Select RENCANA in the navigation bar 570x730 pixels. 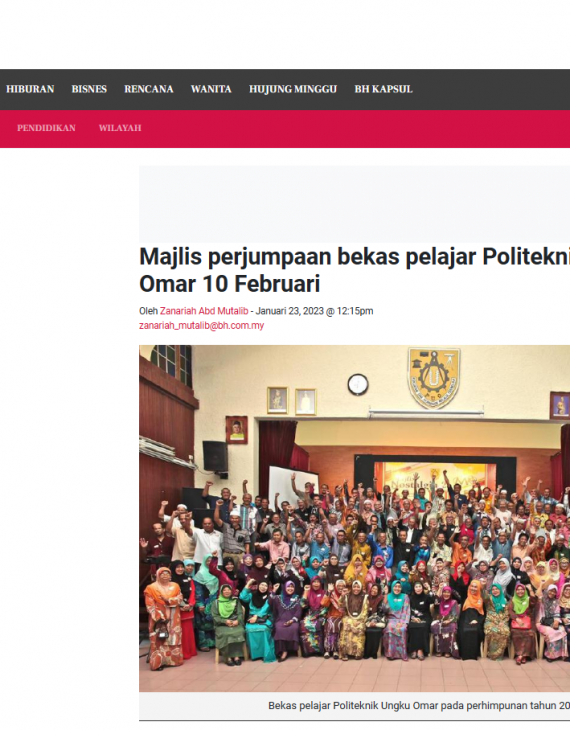(149, 89)
